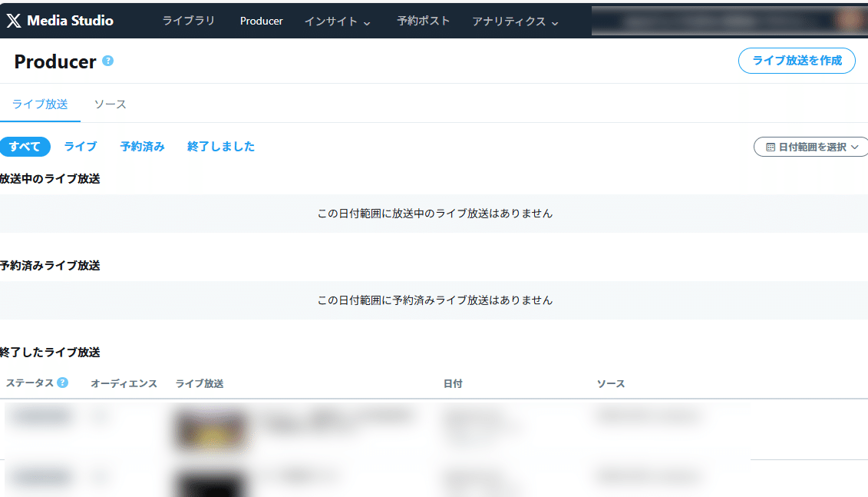Click the ステータス column header
Image resolution: width=868 pixels, height=497 pixels.
[x=30, y=383]
